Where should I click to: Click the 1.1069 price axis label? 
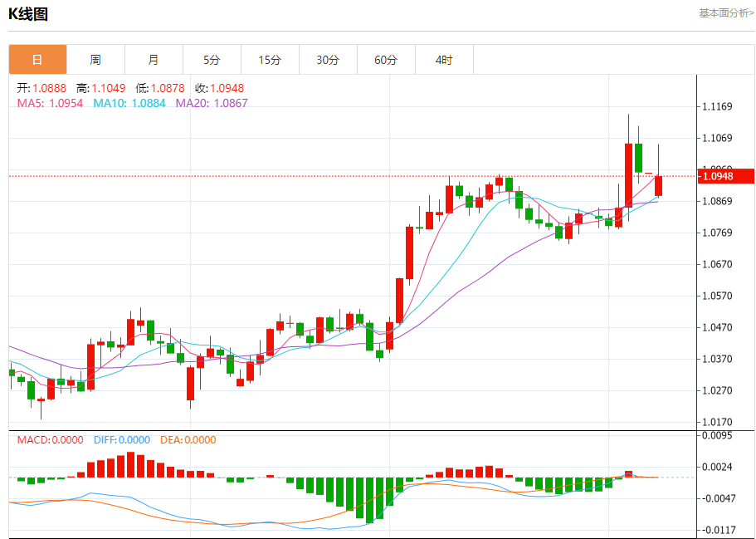[x=718, y=139]
